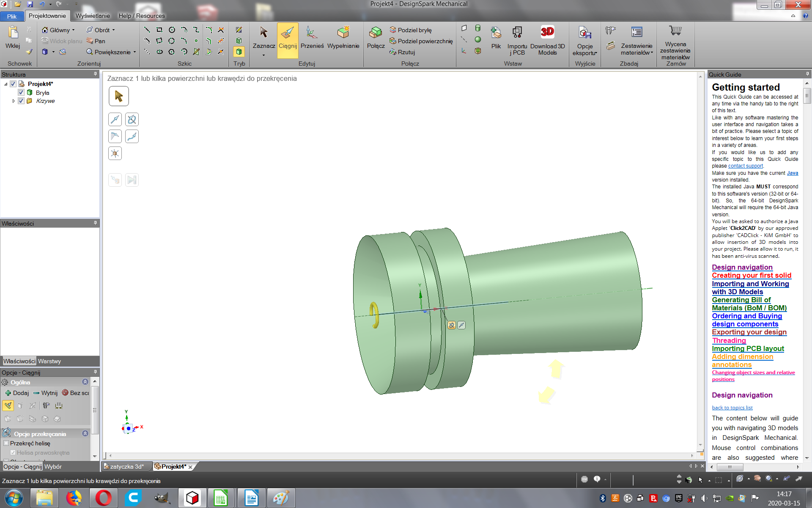Screen dimensions: 812x508
Task: Open the Opcje eksportu dropdown
Action: (x=585, y=40)
